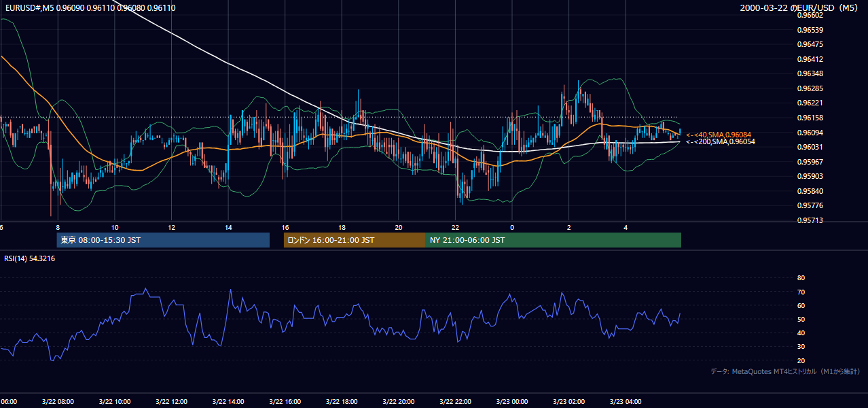Click the 200,SMA,0.96054 white label
Viewport: 868px width, 408px height.
click(720, 141)
